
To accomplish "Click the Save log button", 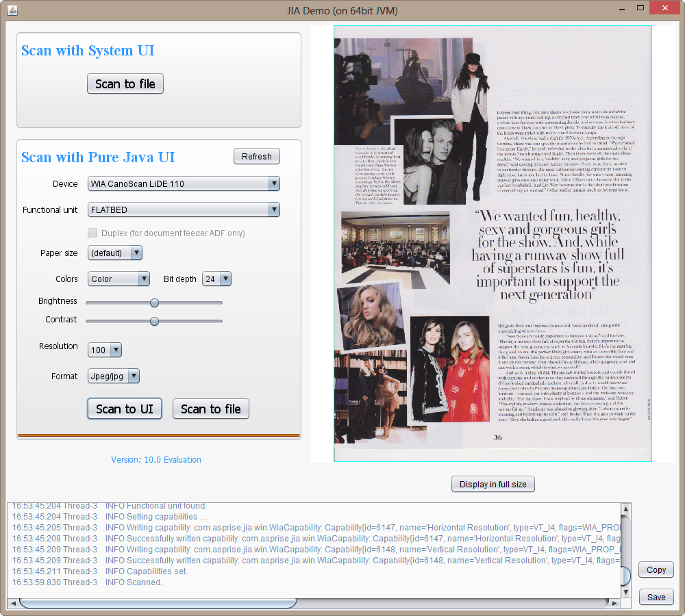I will pyautogui.click(x=656, y=597).
